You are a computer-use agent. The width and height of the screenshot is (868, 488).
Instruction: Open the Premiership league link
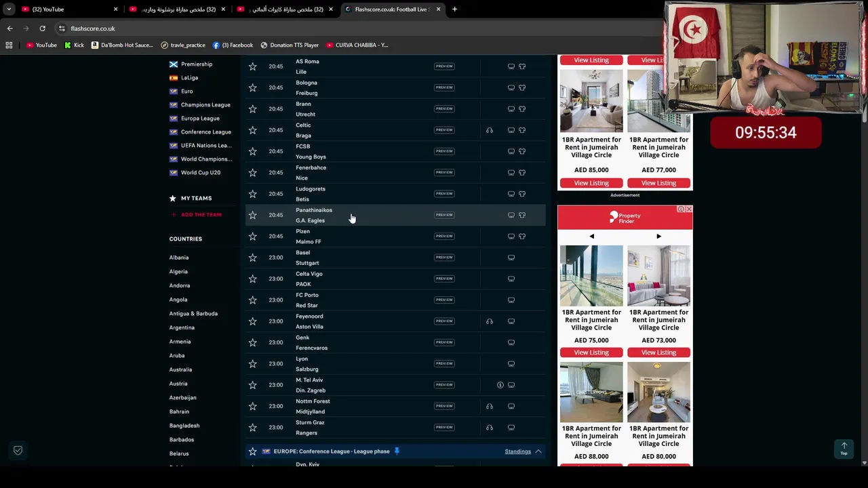[197, 64]
